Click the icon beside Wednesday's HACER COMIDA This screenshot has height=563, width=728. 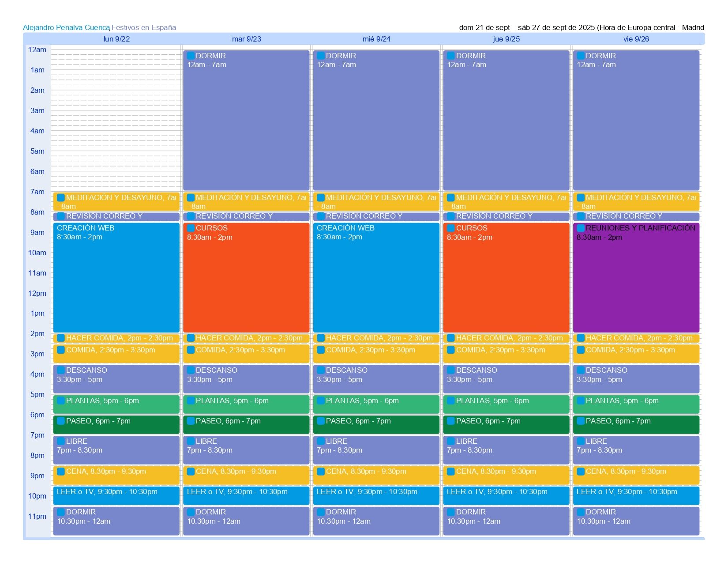pos(321,338)
